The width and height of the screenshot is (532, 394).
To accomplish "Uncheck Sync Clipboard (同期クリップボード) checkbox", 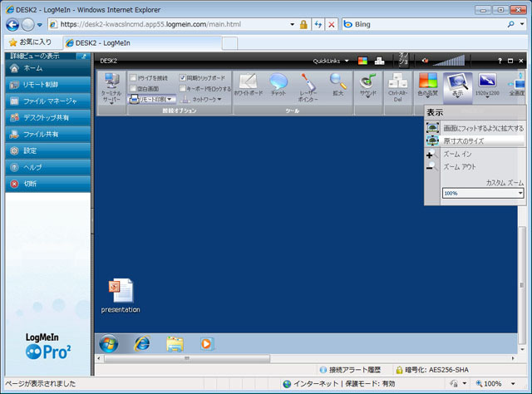I will pos(183,77).
